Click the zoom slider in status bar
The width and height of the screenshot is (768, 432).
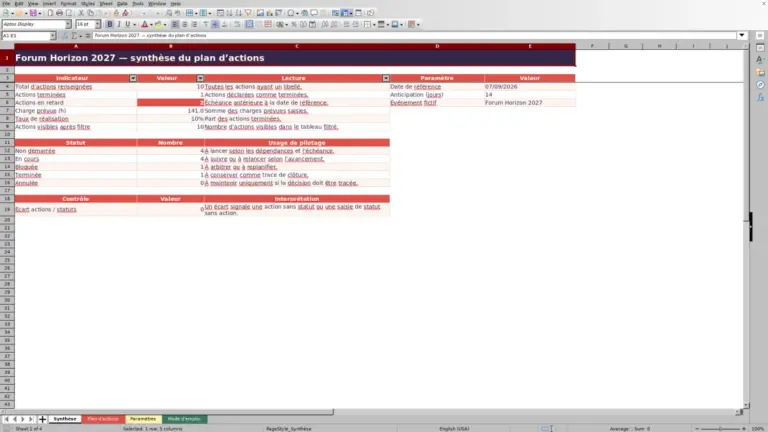720,429
